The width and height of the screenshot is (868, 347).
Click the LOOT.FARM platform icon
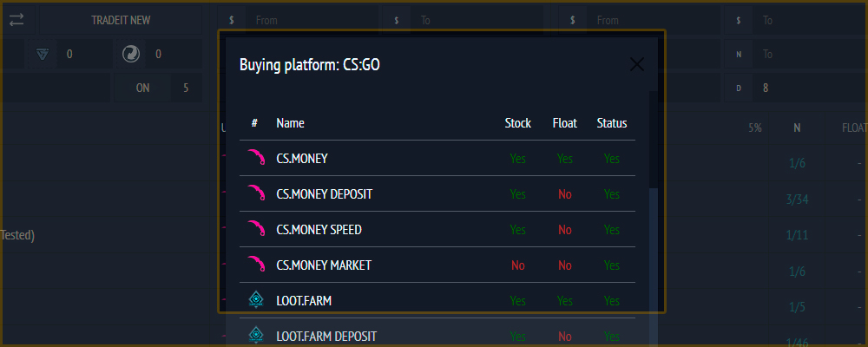[255, 300]
